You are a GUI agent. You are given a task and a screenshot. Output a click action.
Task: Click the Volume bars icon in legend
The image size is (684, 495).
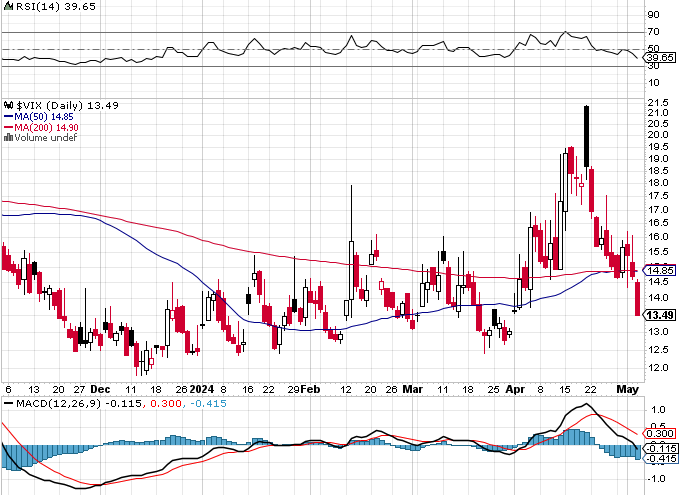pyautogui.click(x=8, y=137)
